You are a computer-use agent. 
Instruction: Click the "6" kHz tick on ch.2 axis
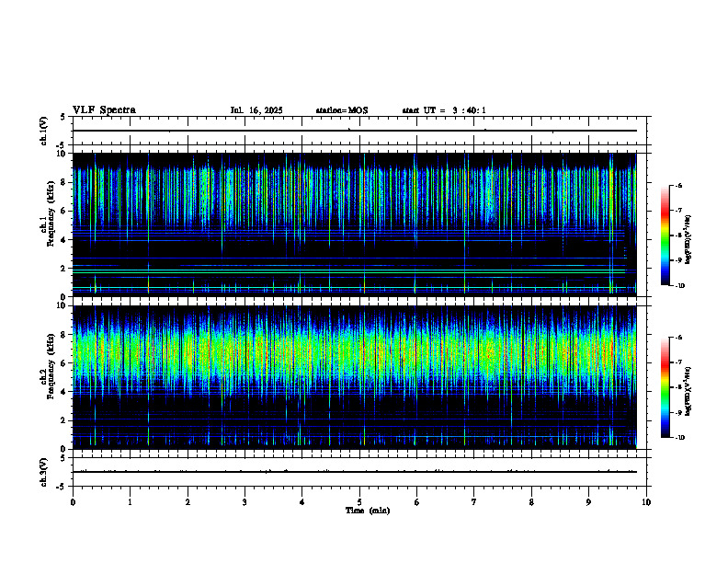[x=64, y=363]
